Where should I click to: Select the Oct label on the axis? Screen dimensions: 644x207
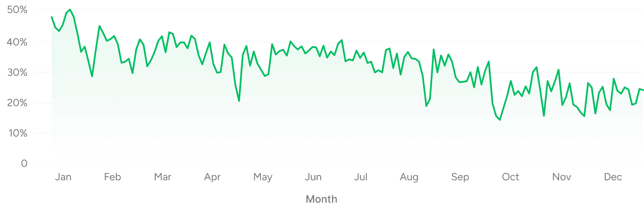tap(511, 177)
